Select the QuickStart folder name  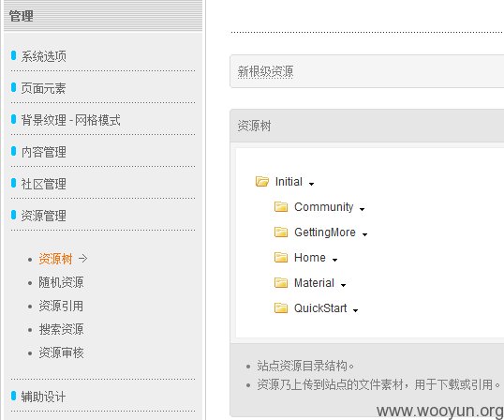coord(320,308)
